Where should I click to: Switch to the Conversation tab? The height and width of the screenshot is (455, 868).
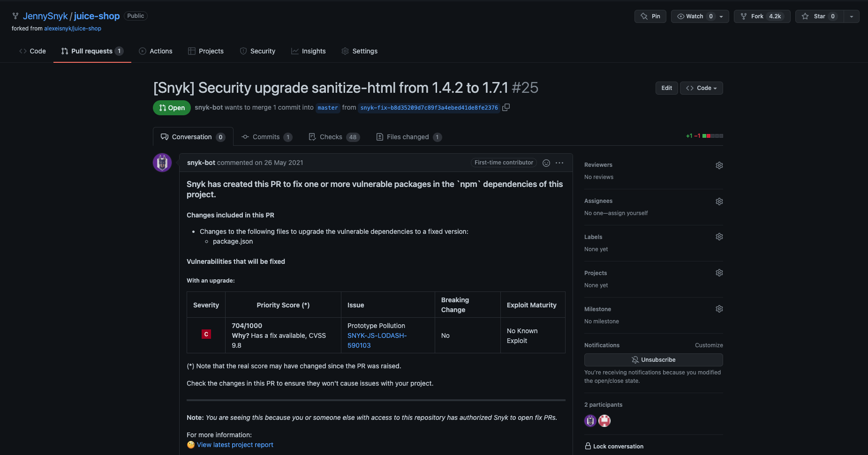[193, 137]
